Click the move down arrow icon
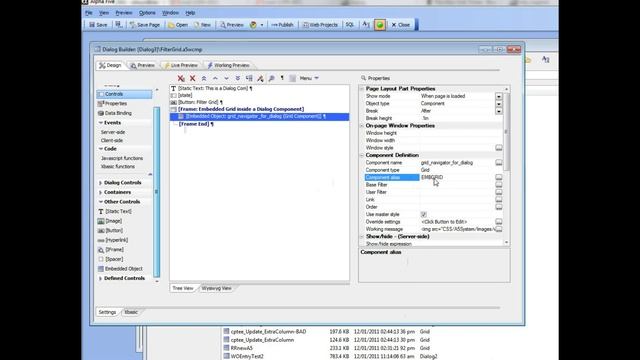Screen dimensions: 640x360 coord(226,78)
